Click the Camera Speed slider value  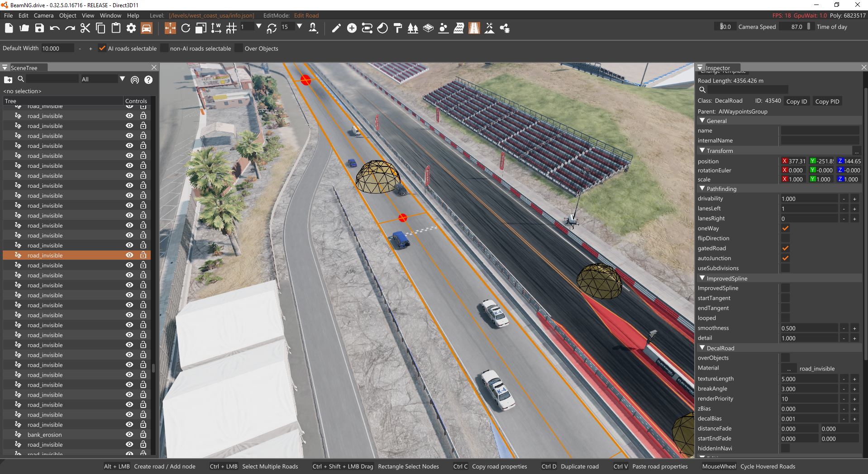tap(725, 27)
